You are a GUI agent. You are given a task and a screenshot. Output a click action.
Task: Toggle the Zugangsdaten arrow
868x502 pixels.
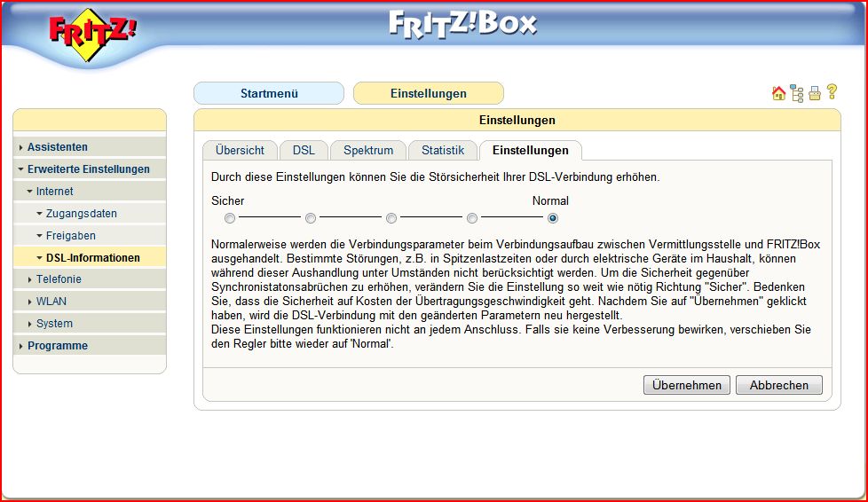[x=39, y=214]
